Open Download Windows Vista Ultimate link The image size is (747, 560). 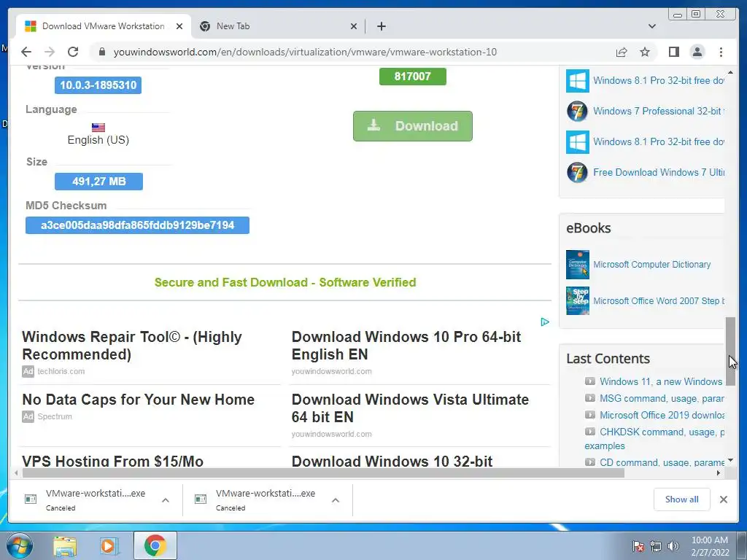pyautogui.click(x=410, y=408)
